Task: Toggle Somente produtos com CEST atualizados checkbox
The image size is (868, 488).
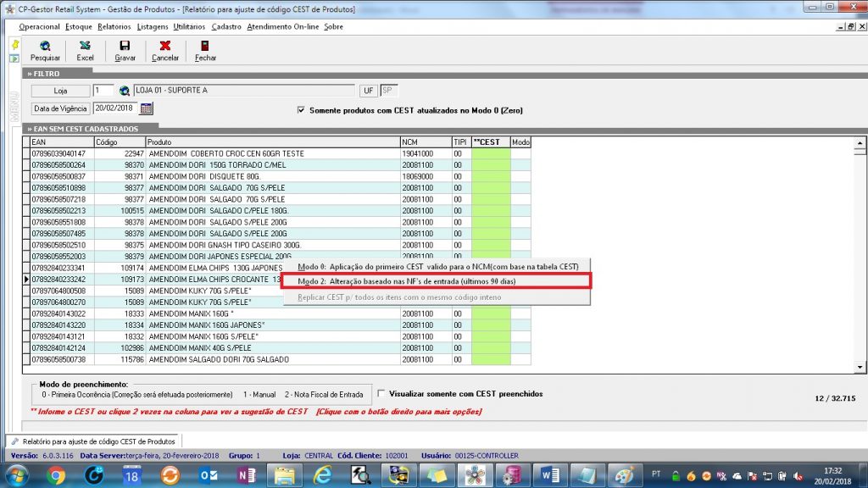Action: (301, 110)
